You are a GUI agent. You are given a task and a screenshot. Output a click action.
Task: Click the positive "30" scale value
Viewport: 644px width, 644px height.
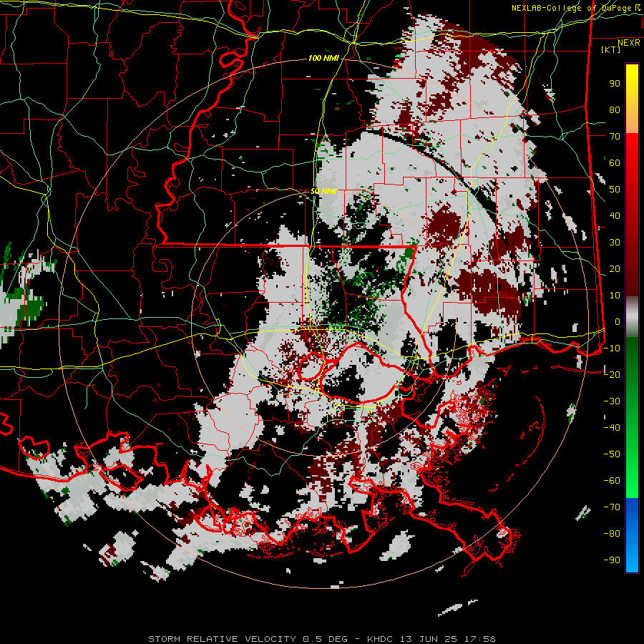(x=615, y=243)
